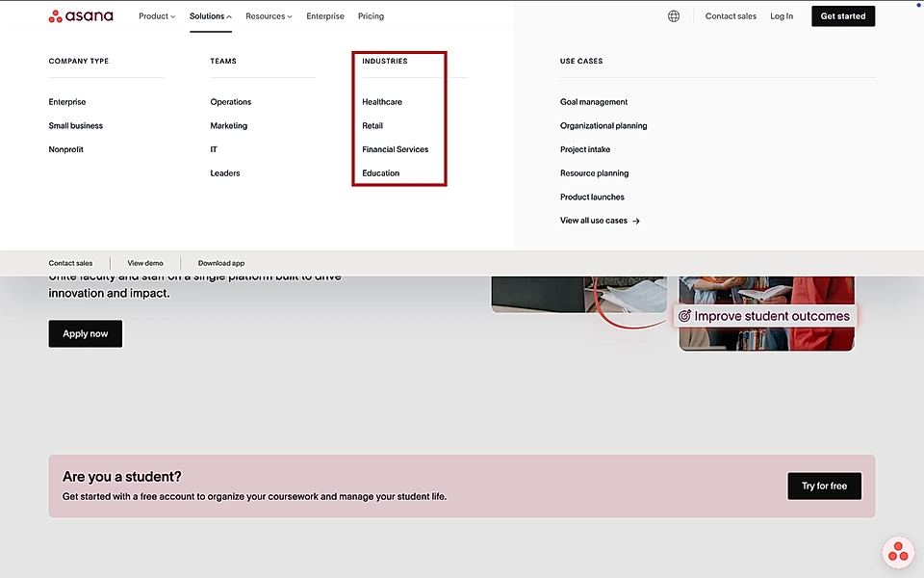Image resolution: width=924 pixels, height=578 pixels.
Task: Click the Download app link
Action: pos(220,262)
